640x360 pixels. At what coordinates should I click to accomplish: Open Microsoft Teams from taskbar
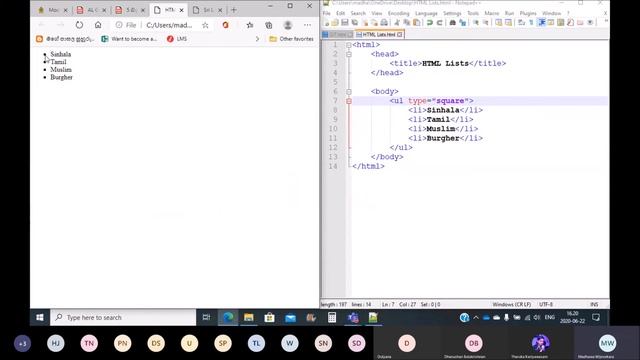353,317
